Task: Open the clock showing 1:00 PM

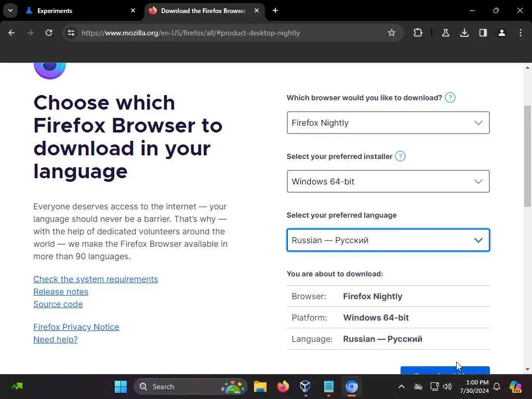Action: click(x=474, y=387)
